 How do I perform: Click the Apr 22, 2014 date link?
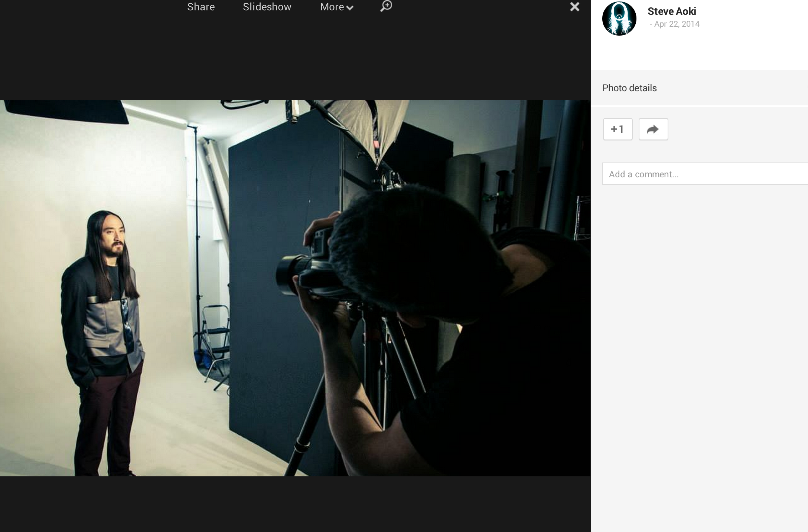[677, 24]
